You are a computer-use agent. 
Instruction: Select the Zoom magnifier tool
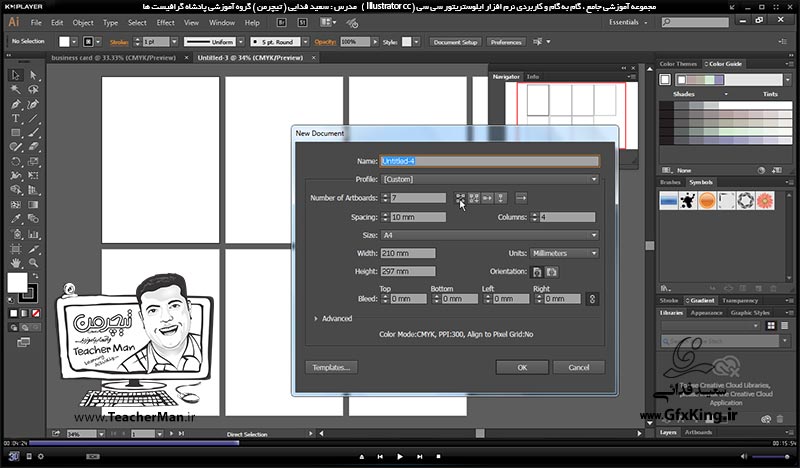tap(33, 263)
